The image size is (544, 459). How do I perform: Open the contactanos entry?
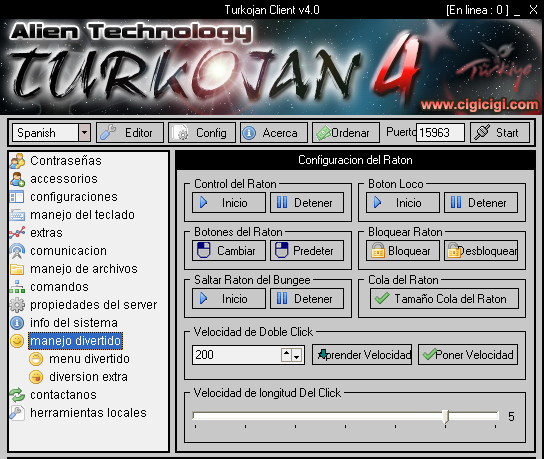63,395
